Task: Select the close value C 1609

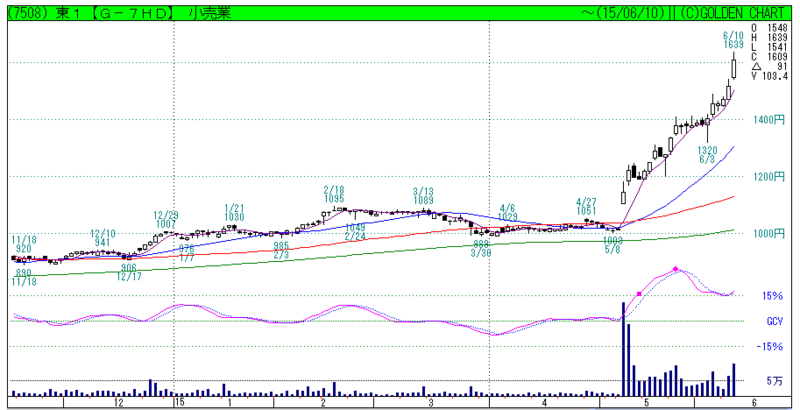Action: (x=769, y=57)
